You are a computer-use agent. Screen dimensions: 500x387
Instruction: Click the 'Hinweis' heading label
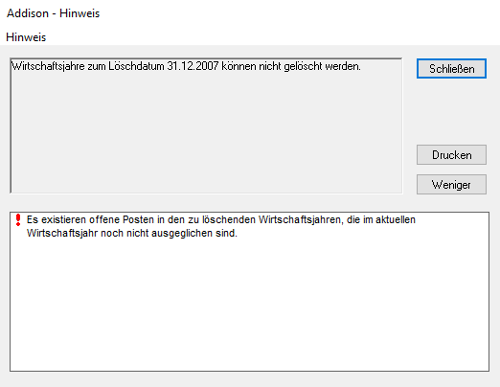tap(26, 37)
